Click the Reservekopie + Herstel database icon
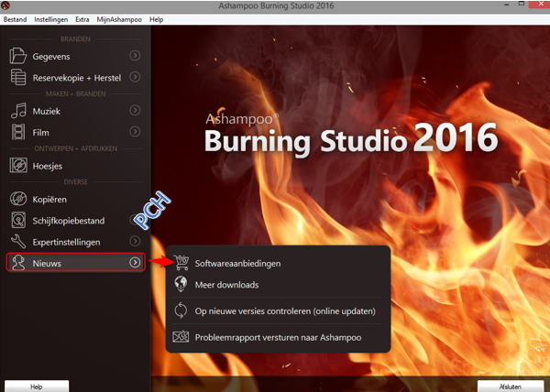This screenshot has height=392, width=550. 18,77
